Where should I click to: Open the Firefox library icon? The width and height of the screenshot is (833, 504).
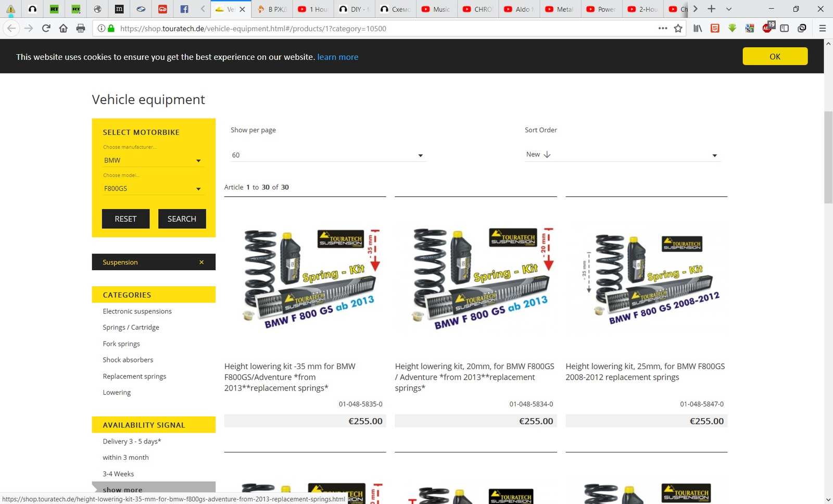point(698,29)
